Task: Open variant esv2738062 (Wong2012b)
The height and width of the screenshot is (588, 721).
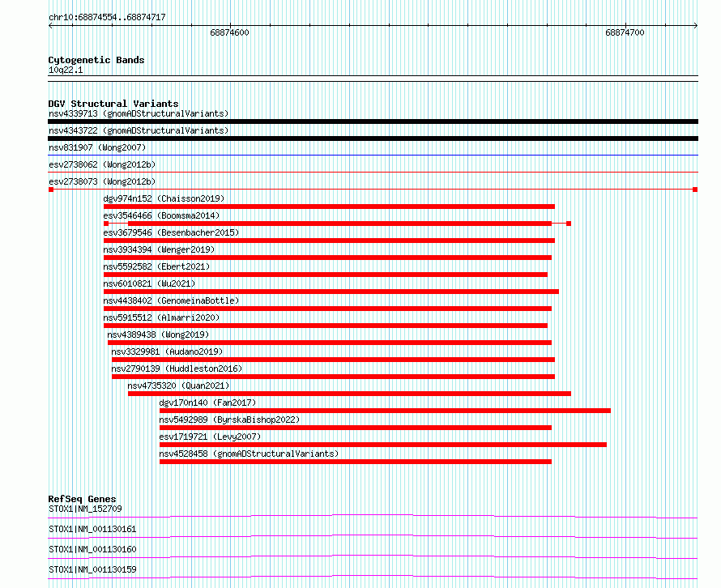Action: pos(102,164)
